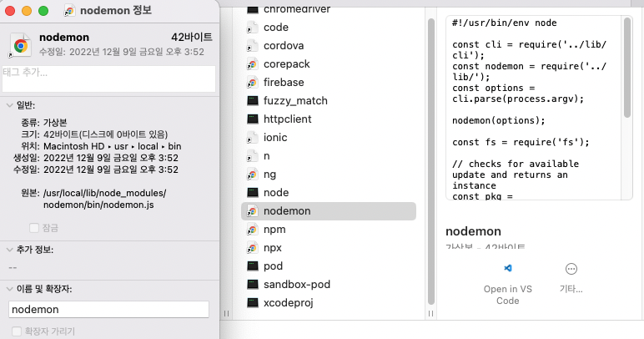Click column resize handle left of preview pane
The height and width of the screenshot is (339, 644).
(x=430, y=313)
